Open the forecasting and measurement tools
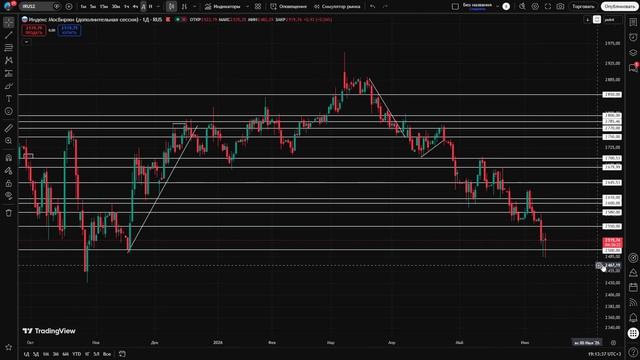Viewport: 640px width, 360px height. click(x=9, y=73)
